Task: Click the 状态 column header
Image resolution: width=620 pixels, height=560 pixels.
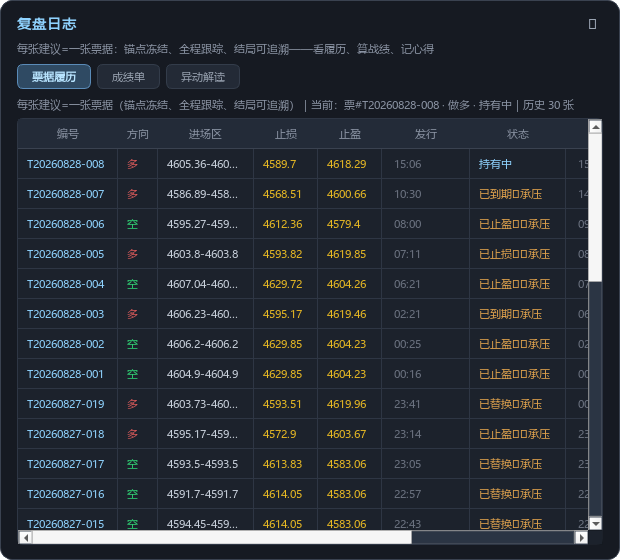Action: pyautogui.click(x=518, y=134)
